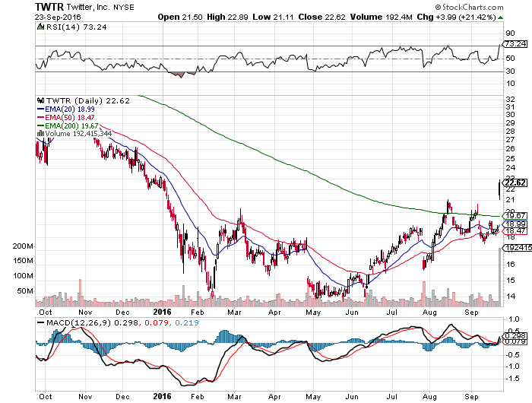Click the volume bars icon in legend
Image resolution: width=532 pixels, height=403 pixels.
tap(40, 133)
